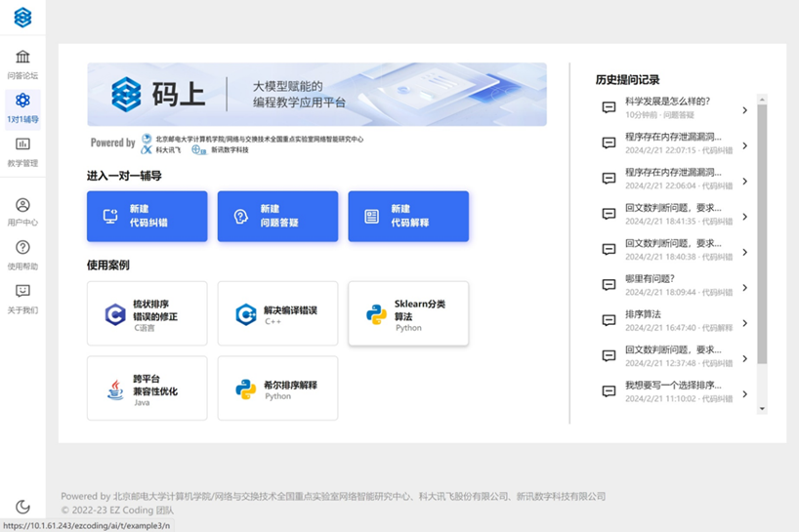Expand chevron next to 科学发展是怎么样的?
The width and height of the screenshot is (799, 532).
pos(745,110)
